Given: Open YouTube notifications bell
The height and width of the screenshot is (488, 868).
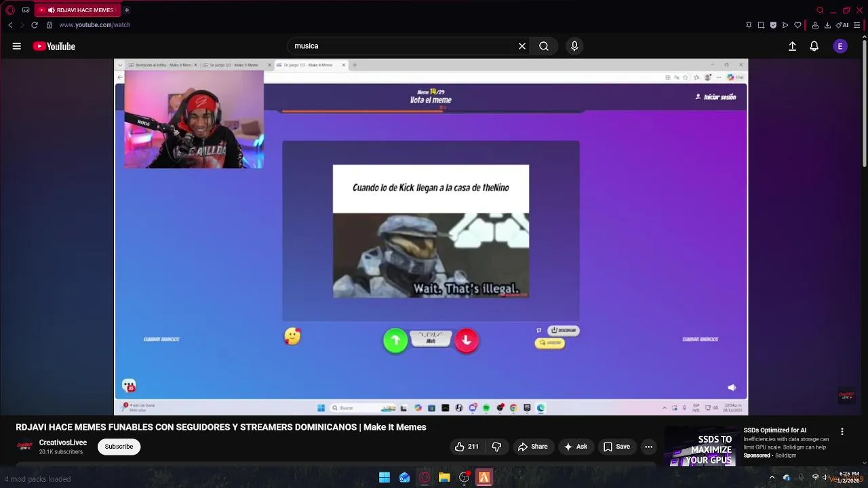Looking at the screenshot, I should pos(814,46).
